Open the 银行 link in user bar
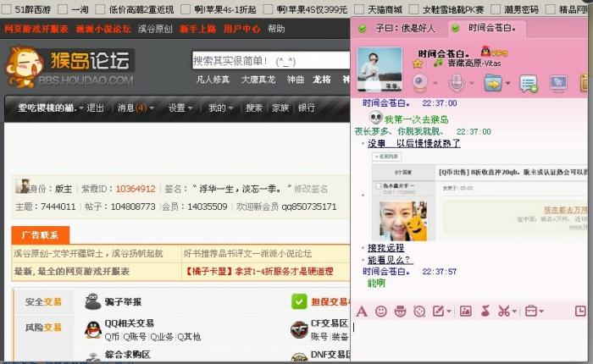The width and height of the screenshot is (593, 364). pyautogui.click(x=307, y=108)
